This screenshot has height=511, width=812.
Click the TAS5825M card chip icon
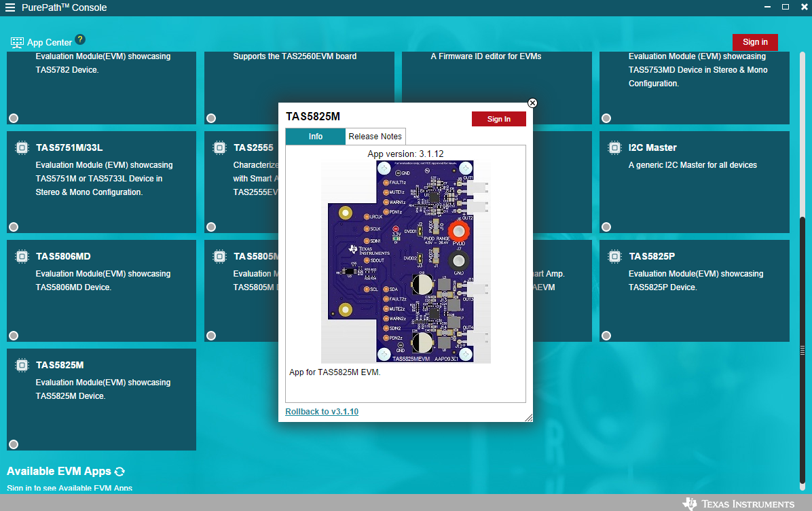pyautogui.click(x=22, y=366)
